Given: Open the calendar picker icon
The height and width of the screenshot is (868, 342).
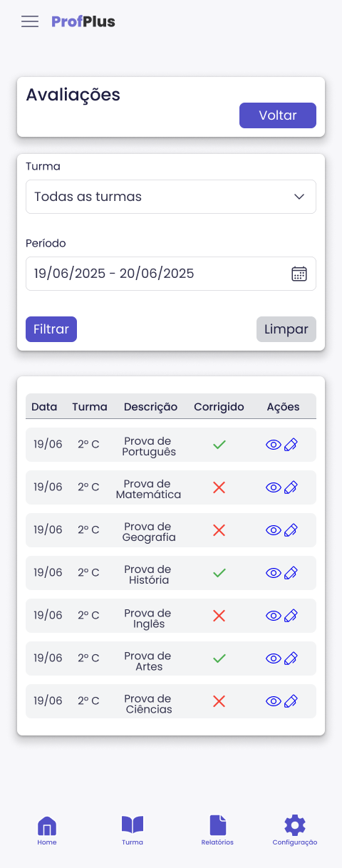Looking at the screenshot, I should click(299, 274).
